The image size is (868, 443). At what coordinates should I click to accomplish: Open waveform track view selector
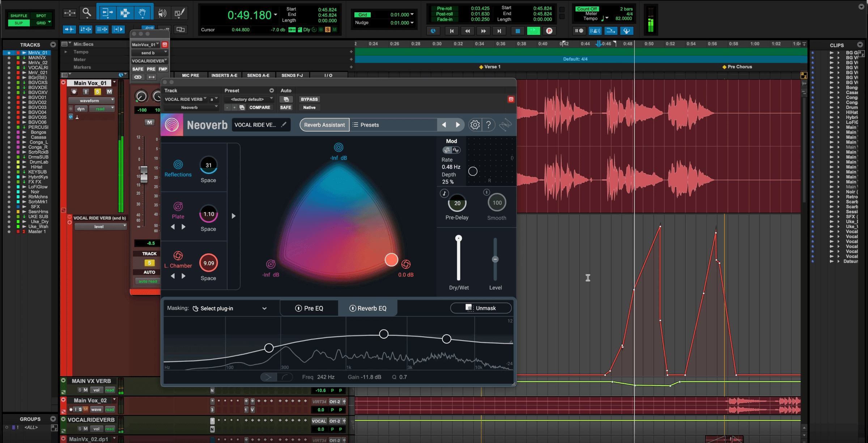pyautogui.click(x=91, y=100)
